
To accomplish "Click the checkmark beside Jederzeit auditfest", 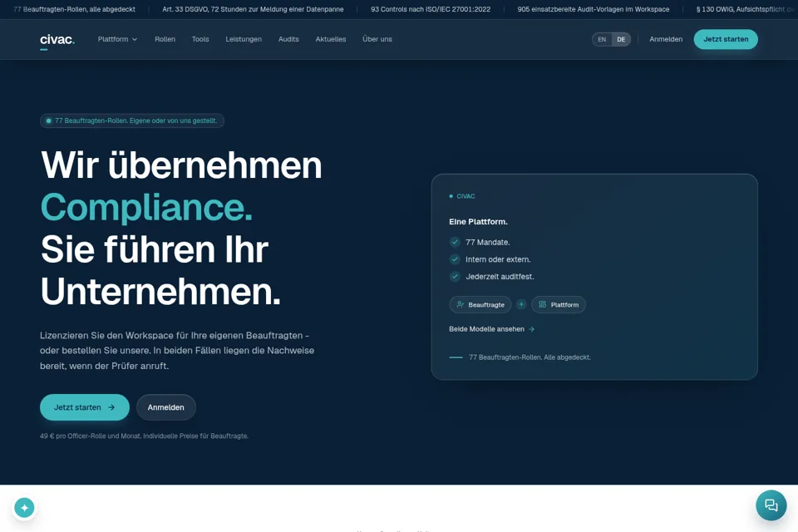I will coord(455,277).
